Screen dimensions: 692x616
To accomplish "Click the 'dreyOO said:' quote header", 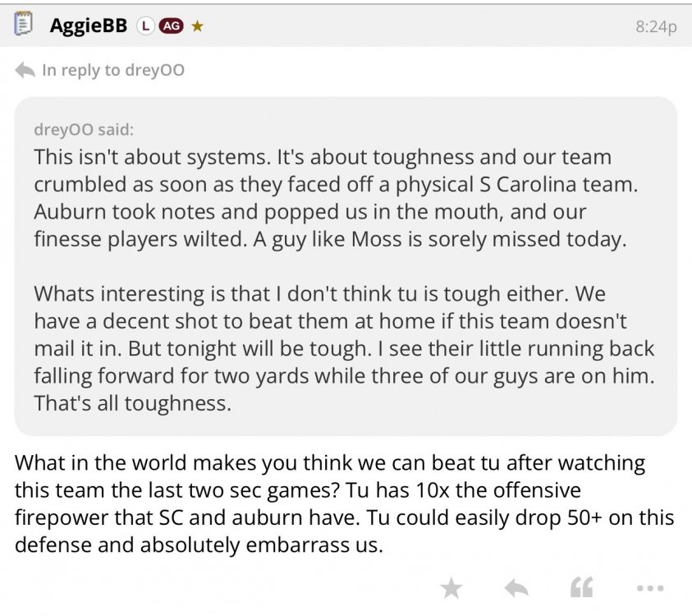I will pyautogui.click(x=84, y=130).
